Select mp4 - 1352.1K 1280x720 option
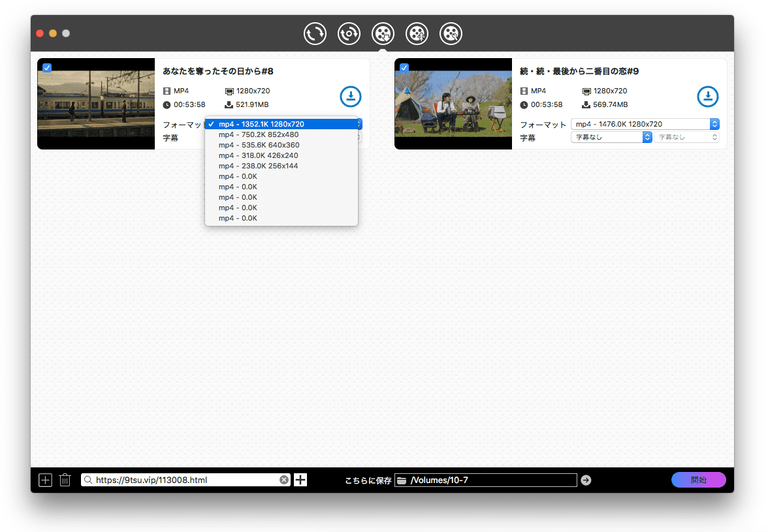 [281, 124]
